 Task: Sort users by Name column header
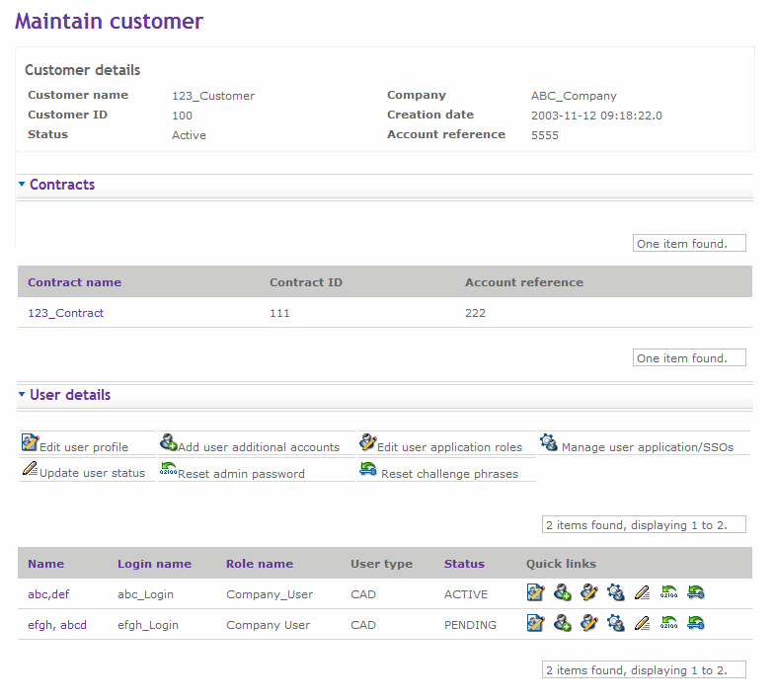[x=46, y=564]
